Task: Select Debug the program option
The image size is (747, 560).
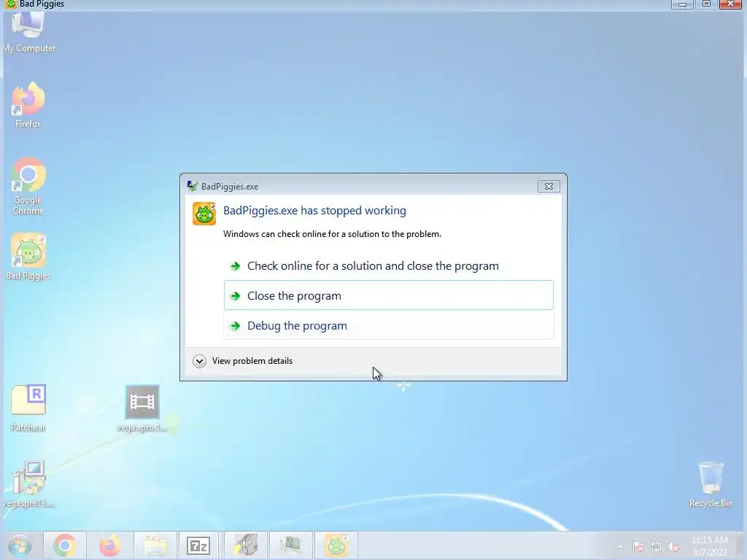Action: click(x=388, y=325)
